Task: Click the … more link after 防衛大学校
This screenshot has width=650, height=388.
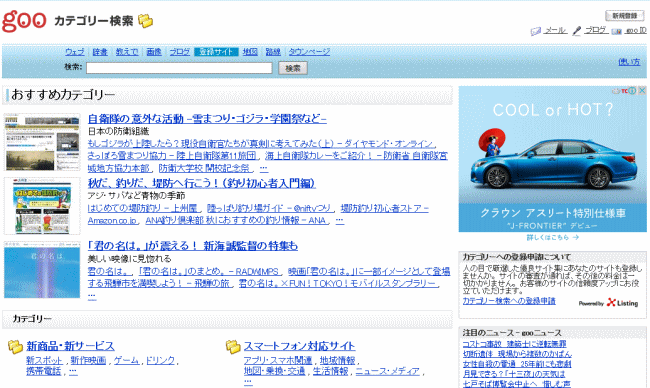Action: tap(264, 168)
